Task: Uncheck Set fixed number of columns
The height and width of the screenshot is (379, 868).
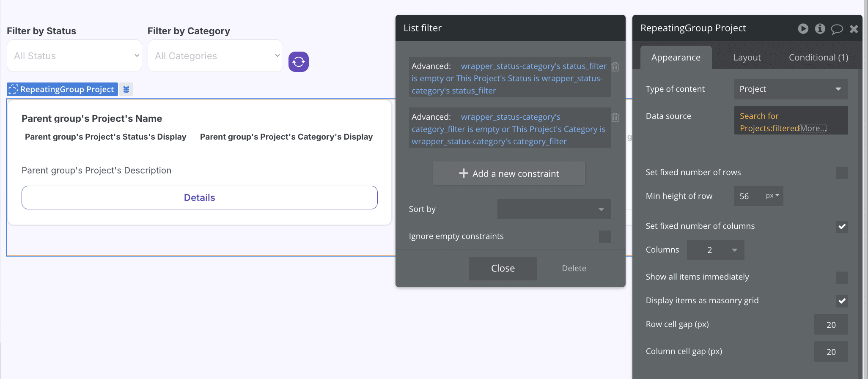Action: [842, 226]
